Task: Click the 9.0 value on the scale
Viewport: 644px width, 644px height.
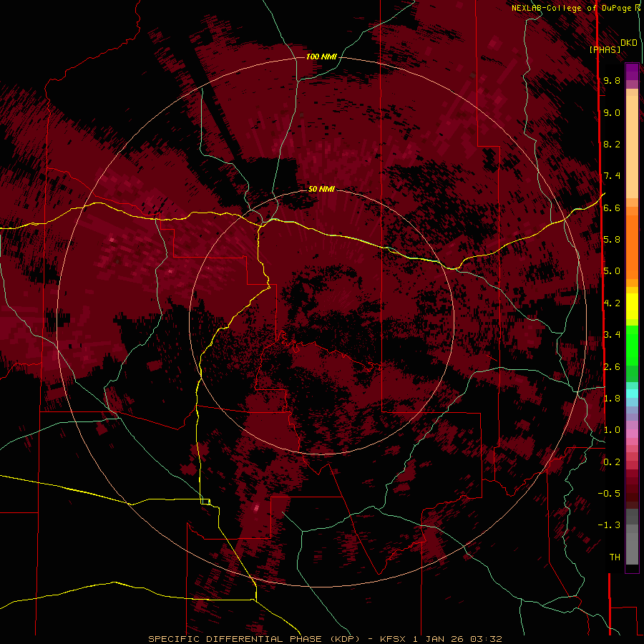Action: (612, 112)
